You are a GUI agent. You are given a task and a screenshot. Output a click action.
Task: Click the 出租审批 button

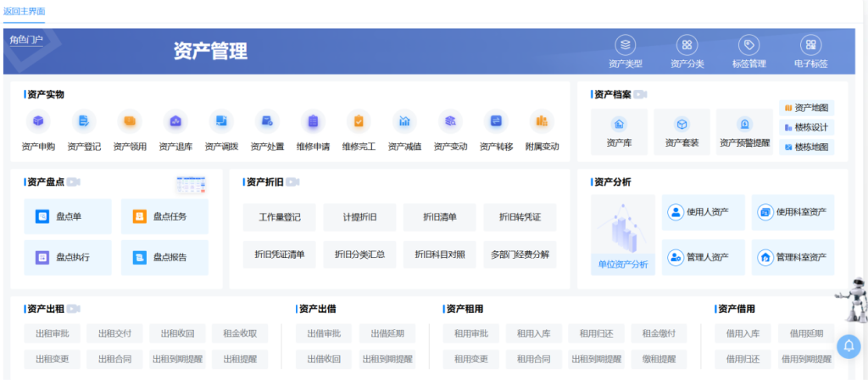[x=53, y=333]
